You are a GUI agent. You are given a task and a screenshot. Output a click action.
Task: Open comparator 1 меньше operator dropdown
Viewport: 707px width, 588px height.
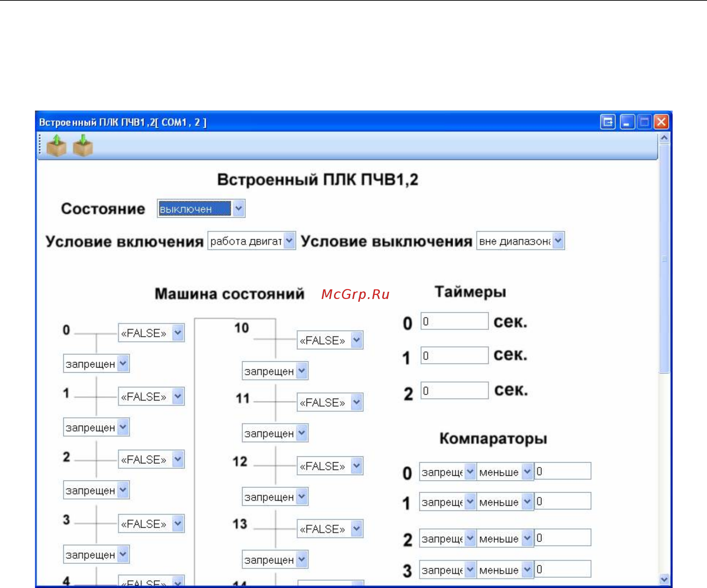point(505,502)
